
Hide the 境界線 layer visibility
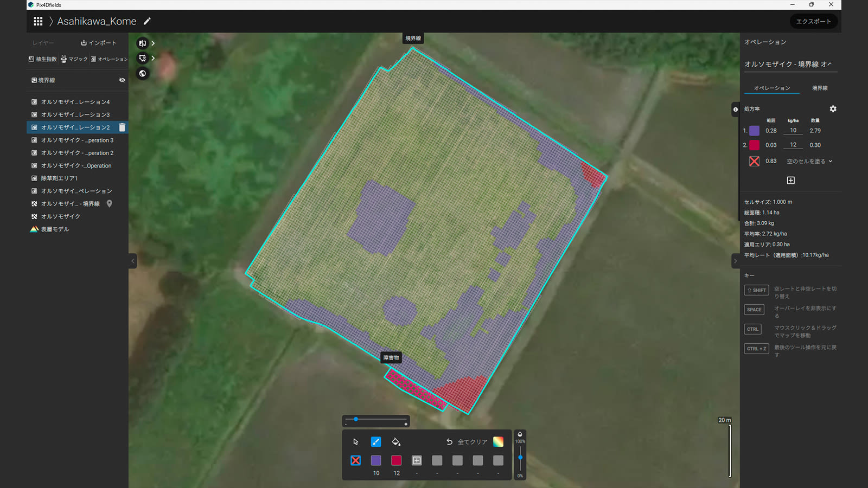tap(122, 80)
